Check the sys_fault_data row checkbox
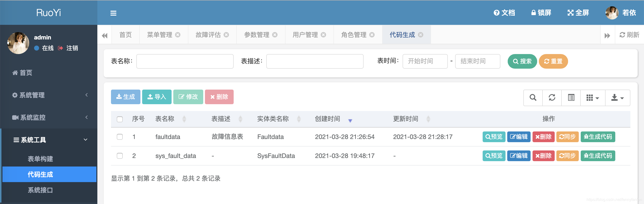 [x=120, y=156]
